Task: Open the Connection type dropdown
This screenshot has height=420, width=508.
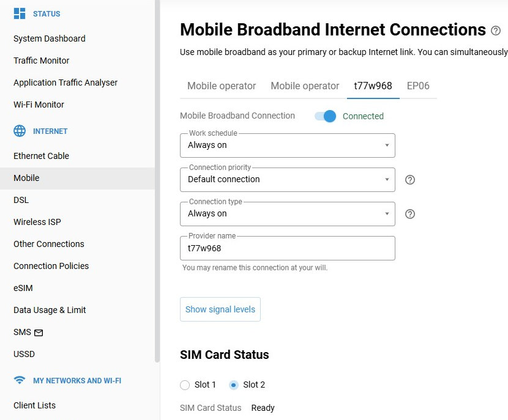Action: coord(288,214)
